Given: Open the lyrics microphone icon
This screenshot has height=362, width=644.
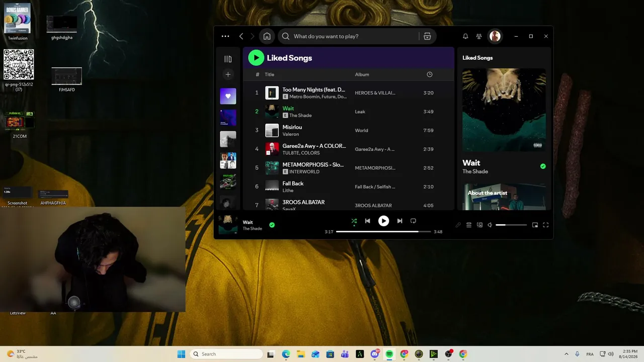Looking at the screenshot, I should tap(458, 225).
